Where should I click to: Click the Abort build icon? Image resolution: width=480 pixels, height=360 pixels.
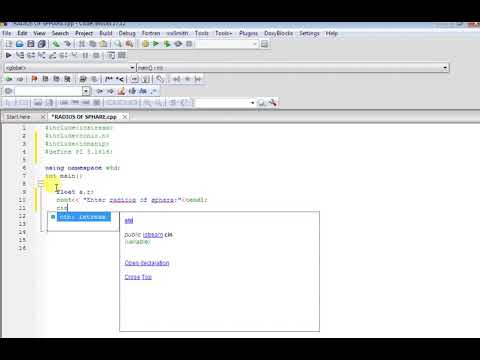click(189, 44)
